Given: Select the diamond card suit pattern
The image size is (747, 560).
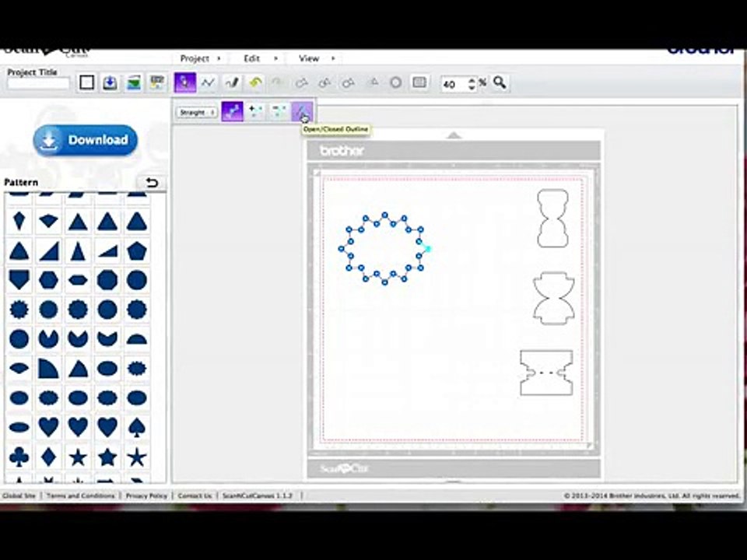Looking at the screenshot, I should (48, 457).
